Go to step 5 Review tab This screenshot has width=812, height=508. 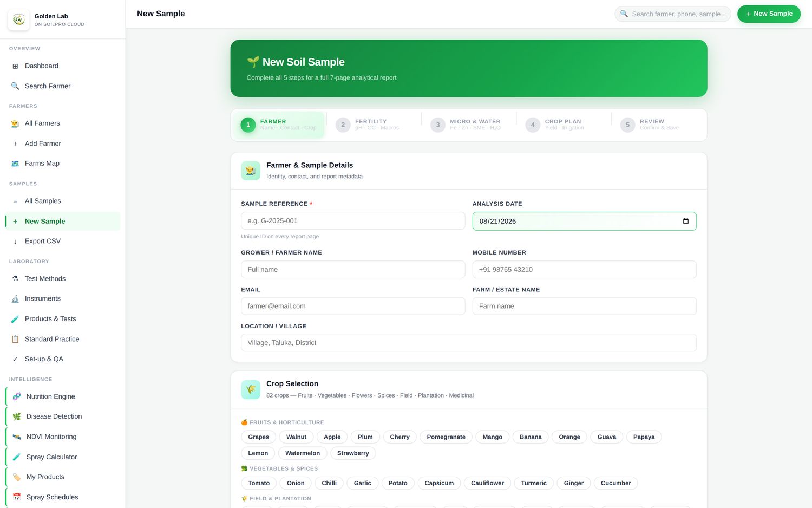658,125
